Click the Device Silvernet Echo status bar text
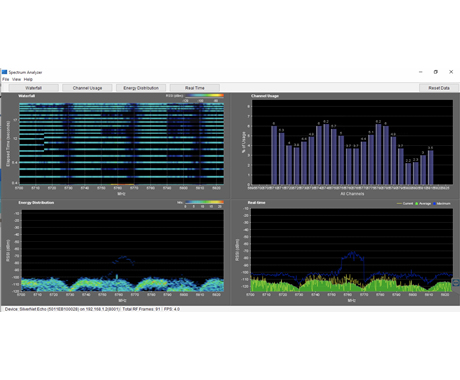Screen dimensions: 460x380 [62, 309]
